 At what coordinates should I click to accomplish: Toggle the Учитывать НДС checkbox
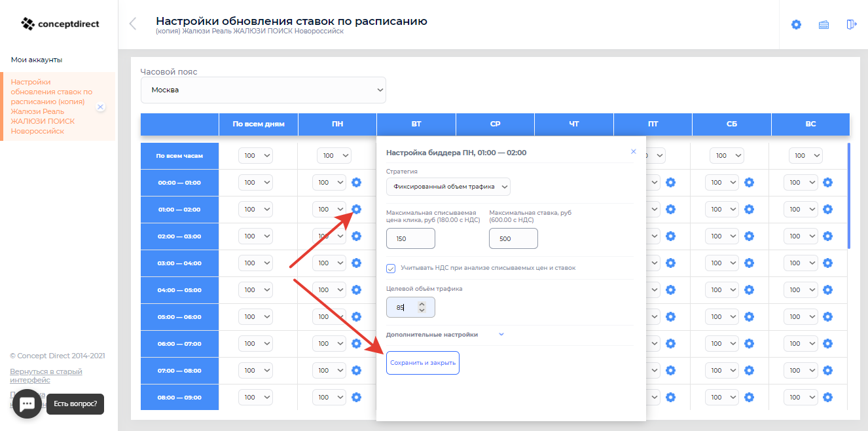(391, 268)
